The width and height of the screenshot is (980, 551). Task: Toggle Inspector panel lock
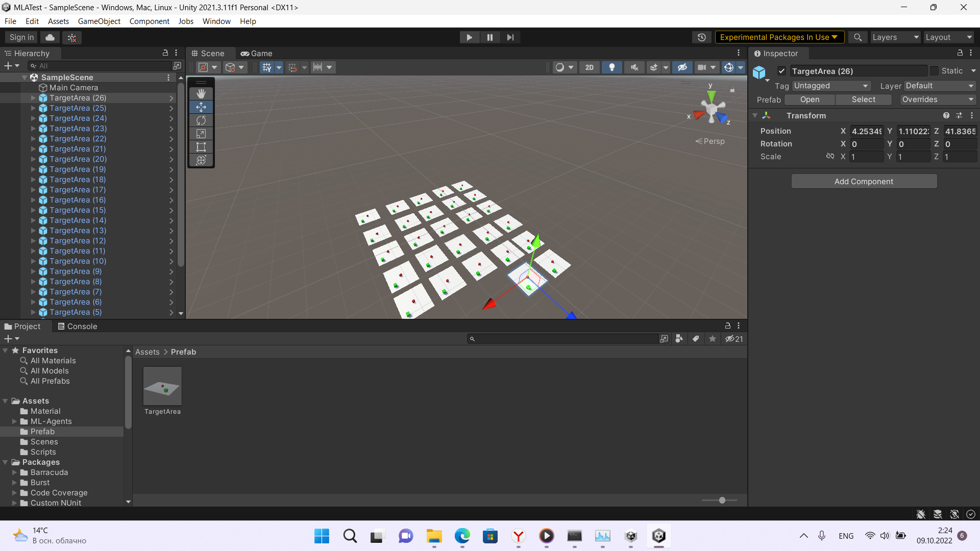click(960, 53)
